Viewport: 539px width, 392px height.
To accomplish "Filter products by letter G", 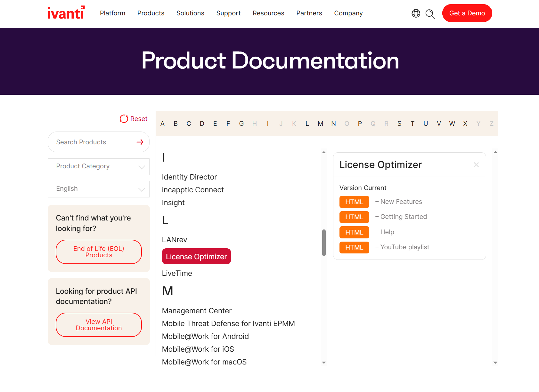I will point(241,124).
